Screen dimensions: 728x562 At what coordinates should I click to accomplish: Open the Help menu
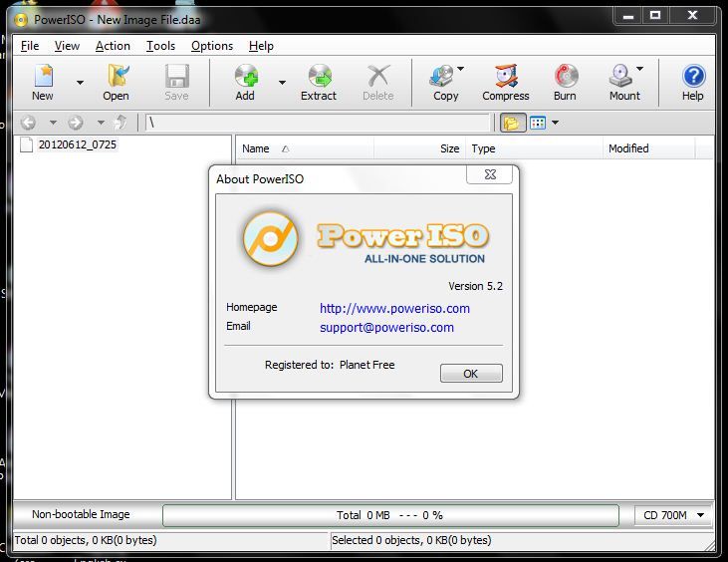(261, 46)
